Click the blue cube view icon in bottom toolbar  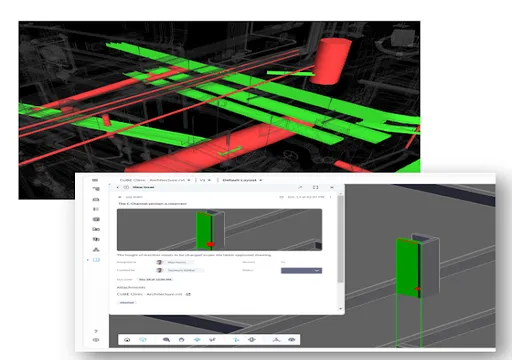point(143,340)
